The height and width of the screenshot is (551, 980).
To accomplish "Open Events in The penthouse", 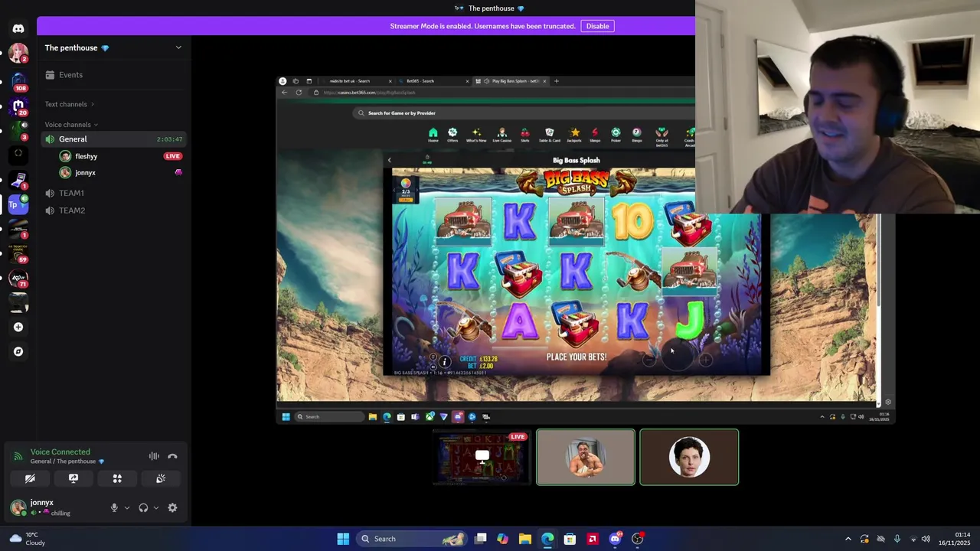I will (x=114, y=75).
